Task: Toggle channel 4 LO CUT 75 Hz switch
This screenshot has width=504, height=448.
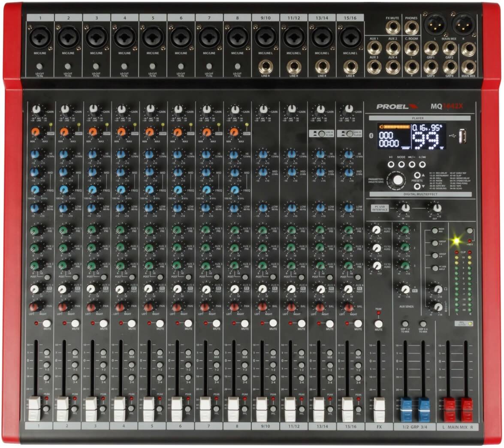Action: [x=124, y=66]
